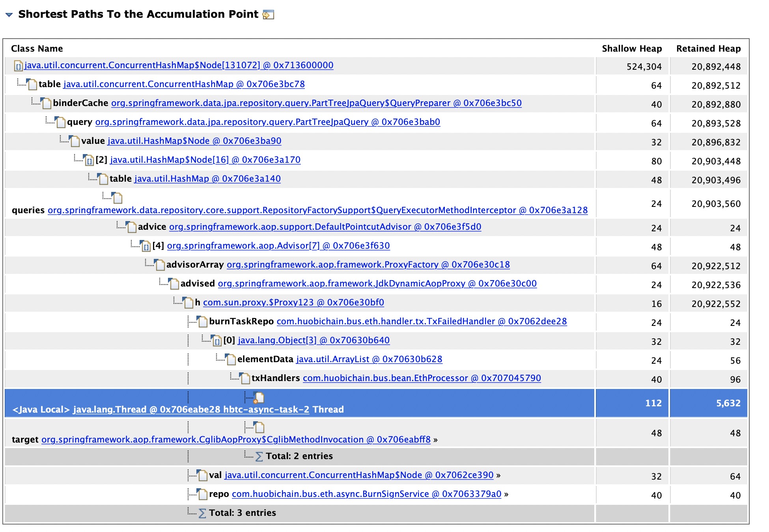
Task: Click object icon beside binderCache QueryPreparer
Action: tap(47, 104)
